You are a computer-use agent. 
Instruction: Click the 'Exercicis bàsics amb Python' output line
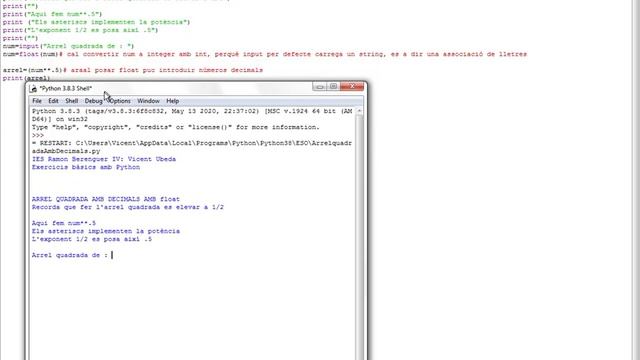coord(86,167)
